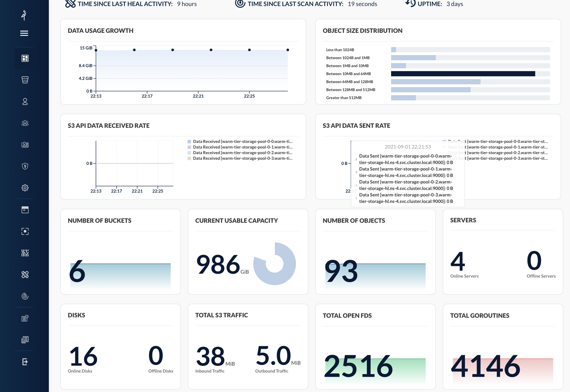Open the Diagnostic radar sidebar icon
This screenshot has width=570, height=392.
(25, 296)
